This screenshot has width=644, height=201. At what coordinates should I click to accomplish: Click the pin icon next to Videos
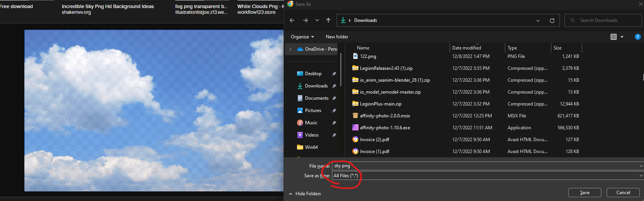(334, 135)
